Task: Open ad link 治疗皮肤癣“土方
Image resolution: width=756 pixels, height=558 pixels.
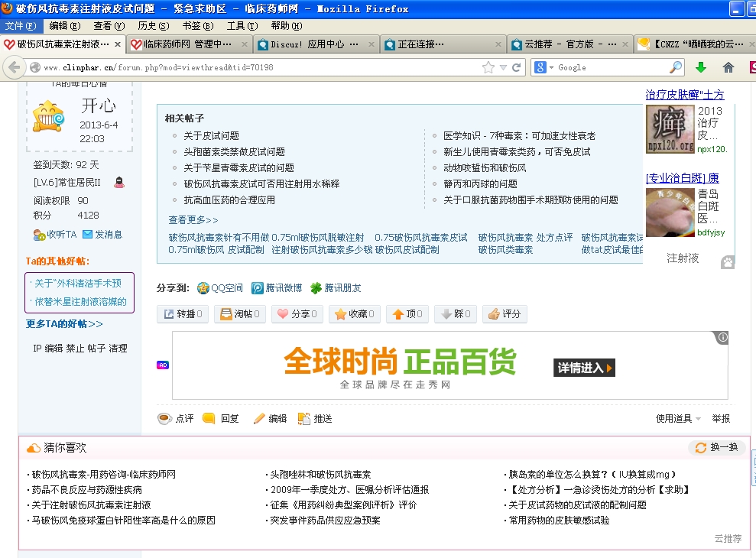Action: [685, 95]
